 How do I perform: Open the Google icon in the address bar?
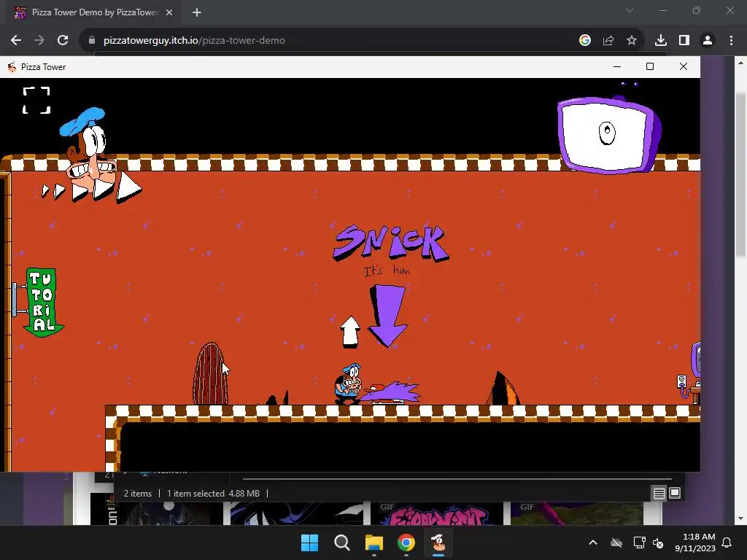tap(585, 41)
